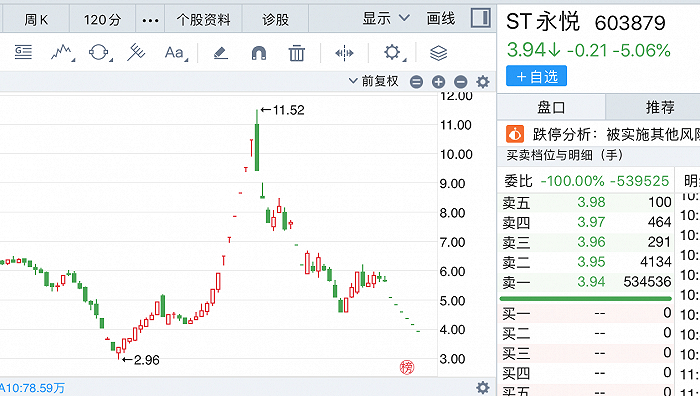The image size is (700, 396).
Task: Click the 画线 drawing button
Action: click(x=441, y=18)
